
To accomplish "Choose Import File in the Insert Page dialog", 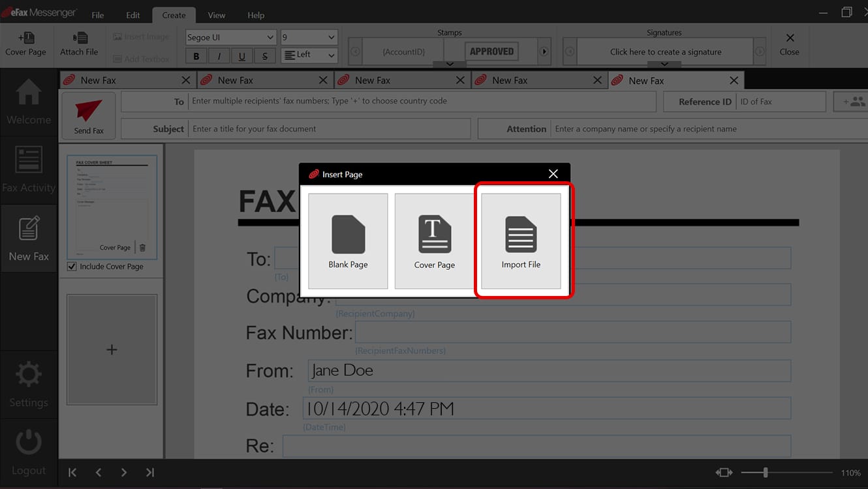I will point(520,240).
